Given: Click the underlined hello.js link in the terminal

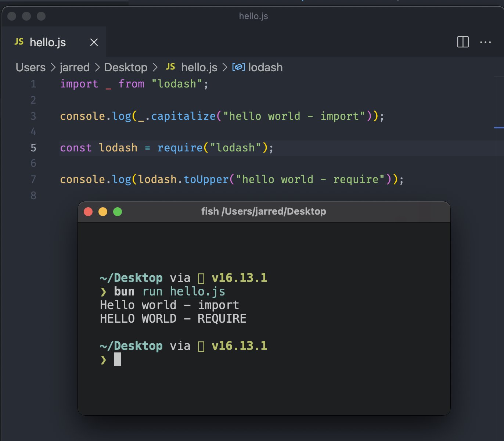Looking at the screenshot, I should [x=197, y=291].
